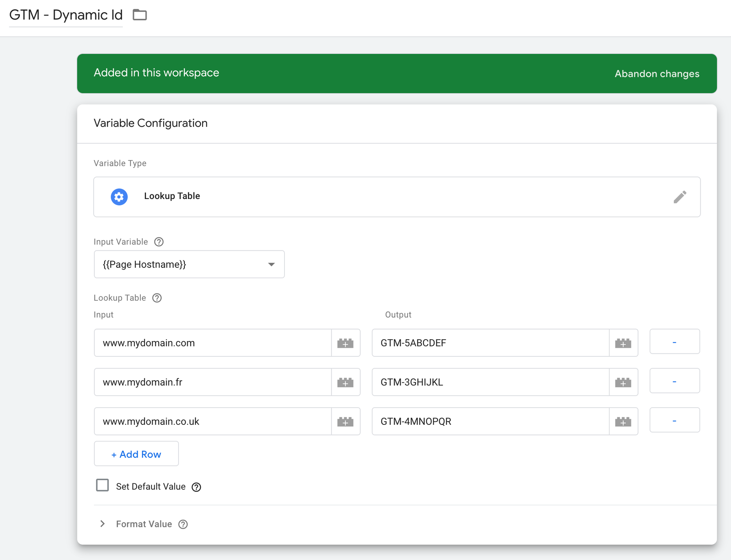Open the Page Hostname input variable dropdown
This screenshot has width=731, height=560.
pyautogui.click(x=189, y=264)
